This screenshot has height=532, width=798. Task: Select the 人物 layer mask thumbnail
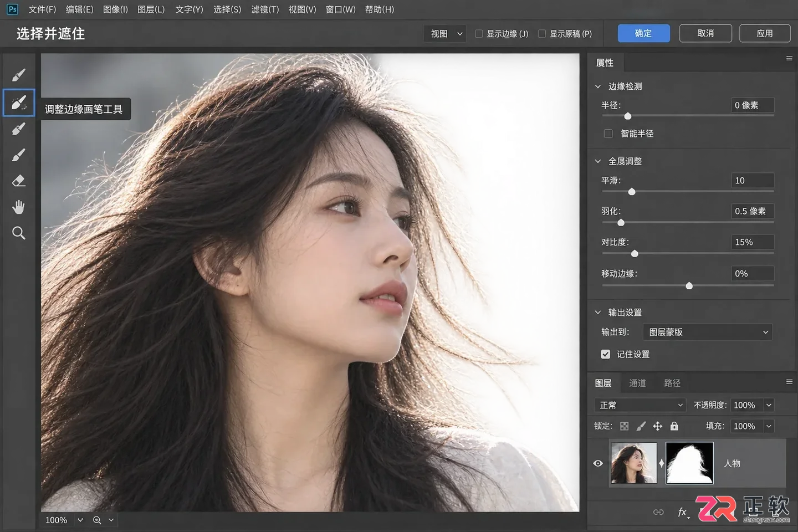(x=689, y=463)
